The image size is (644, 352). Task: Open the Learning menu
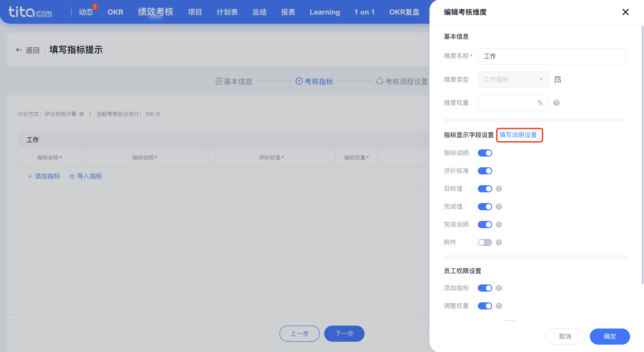click(324, 12)
